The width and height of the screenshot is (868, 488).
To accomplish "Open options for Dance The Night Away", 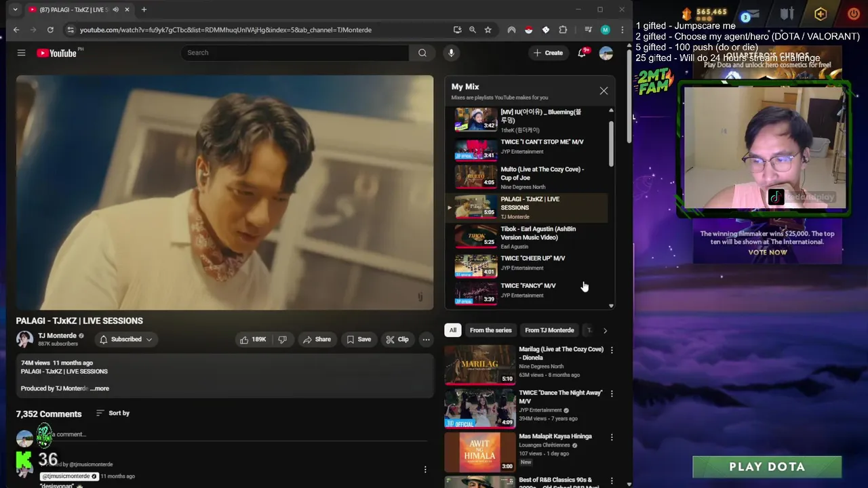I will tap(612, 394).
